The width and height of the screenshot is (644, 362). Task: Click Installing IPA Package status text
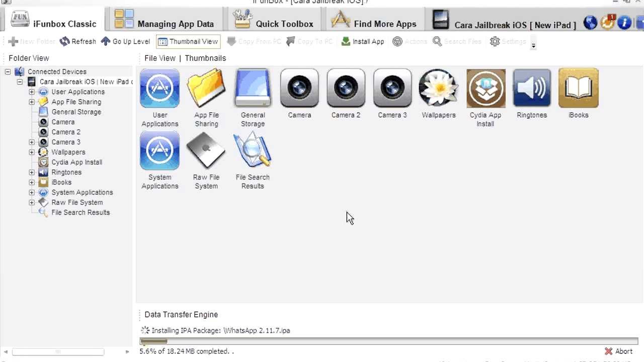tap(221, 330)
